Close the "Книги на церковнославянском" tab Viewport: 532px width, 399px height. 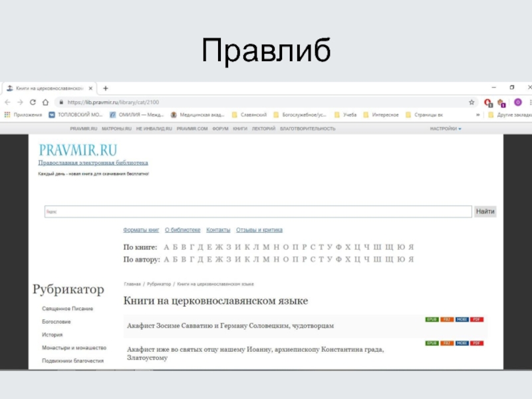click(90, 88)
